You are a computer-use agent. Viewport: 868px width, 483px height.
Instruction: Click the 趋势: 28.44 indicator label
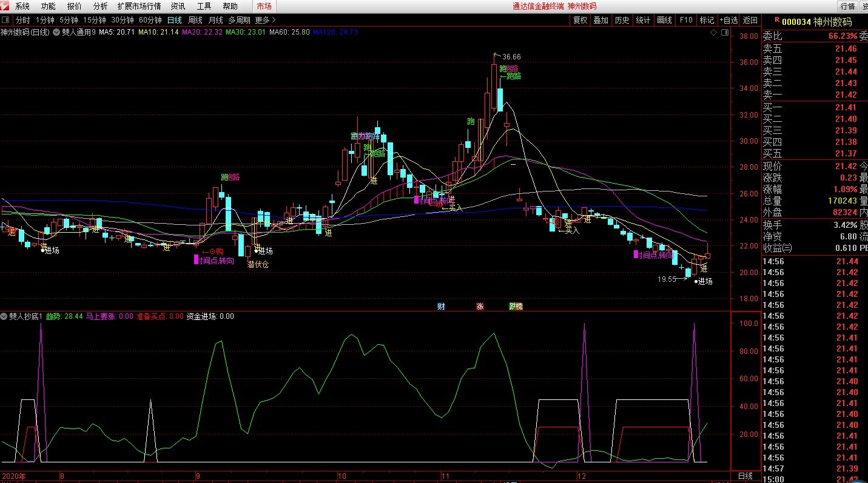[64, 316]
